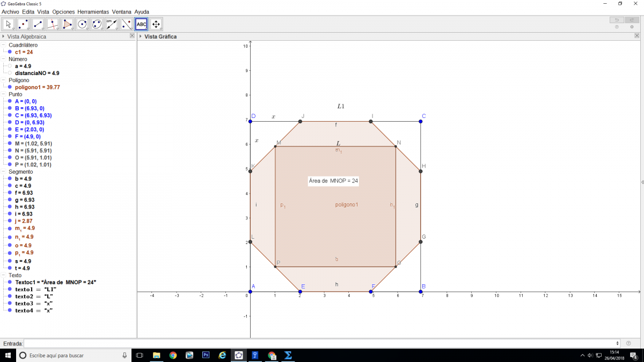This screenshot has width=644, height=362.
Task: Expand the Vista Gráfica style bar arrow
Action: click(141, 36)
